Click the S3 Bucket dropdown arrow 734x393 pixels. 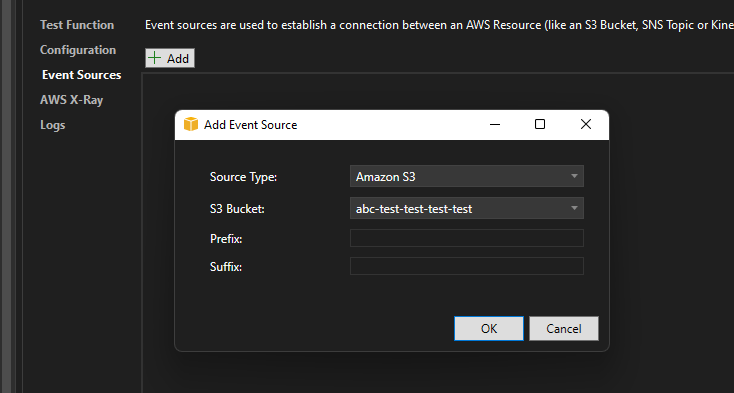[x=574, y=208]
